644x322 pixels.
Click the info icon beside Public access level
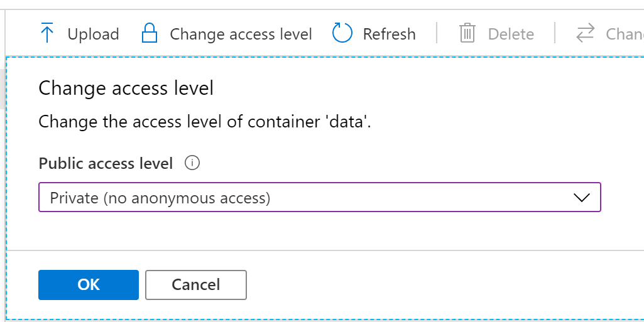coord(192,163)
